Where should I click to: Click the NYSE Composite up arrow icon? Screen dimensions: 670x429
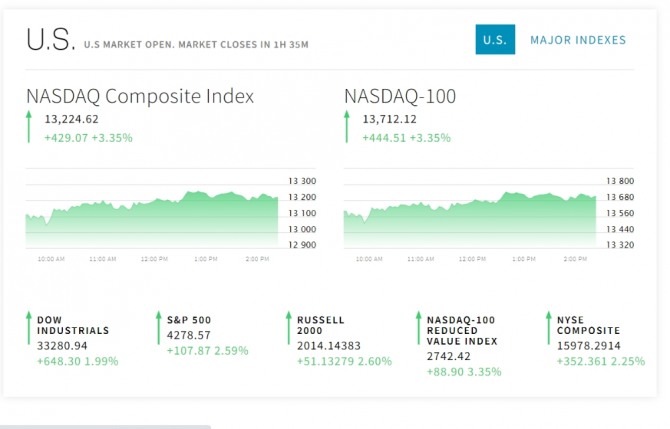pos(548,328)
